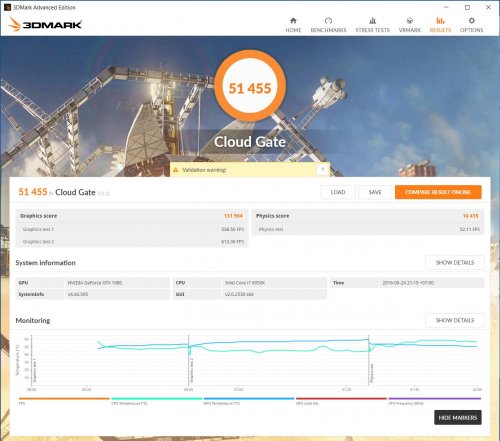Screen dimensions: 500x441
Task: Select the Results section
Action: pyautogui.click(x=440, y=25)
